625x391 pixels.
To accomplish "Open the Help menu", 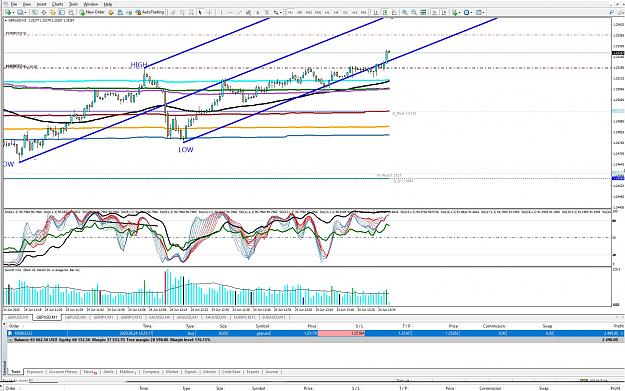I will point(108,4).
